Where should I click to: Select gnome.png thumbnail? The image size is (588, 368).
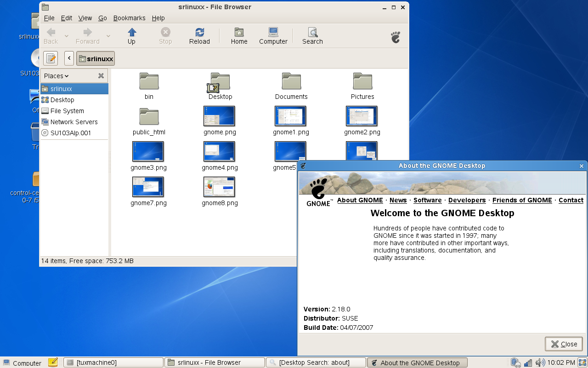[x=219, y=116]
